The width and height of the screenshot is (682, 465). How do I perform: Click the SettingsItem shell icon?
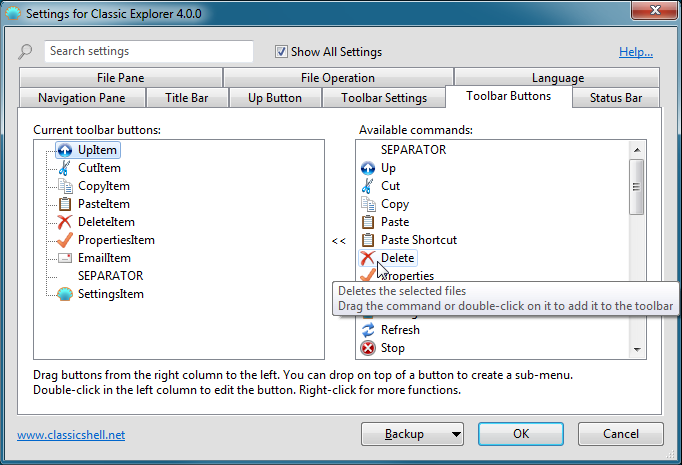coord(66,294)
